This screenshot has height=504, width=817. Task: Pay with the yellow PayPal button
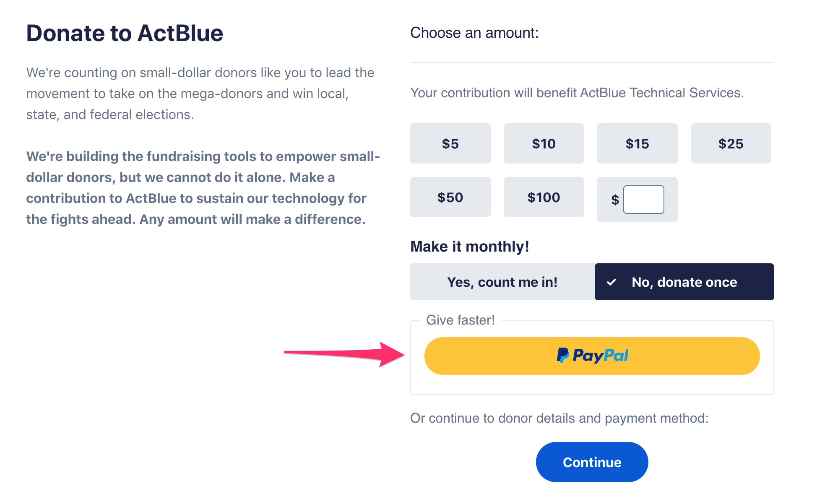click(592, 356)
